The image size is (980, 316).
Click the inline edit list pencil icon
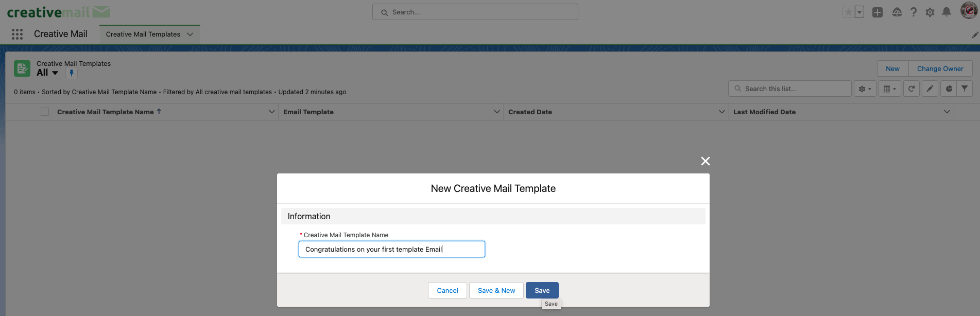pos(930,89)
